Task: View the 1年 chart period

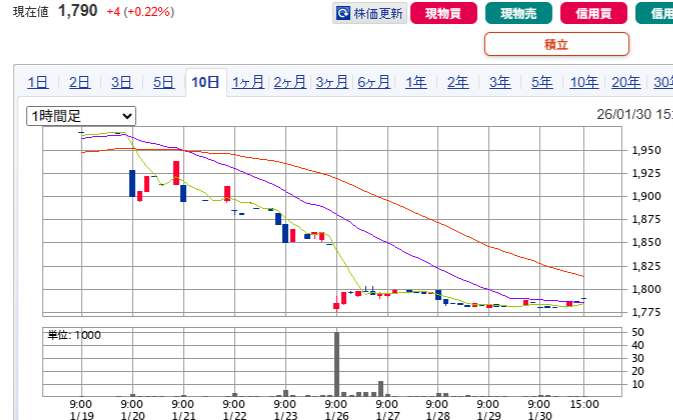Action: pyautogui.click(x=416, y=83)
